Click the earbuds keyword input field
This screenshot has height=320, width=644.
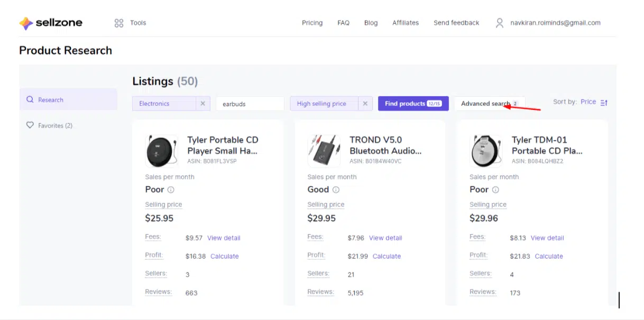pyautogui.click(x=250, y=104)
